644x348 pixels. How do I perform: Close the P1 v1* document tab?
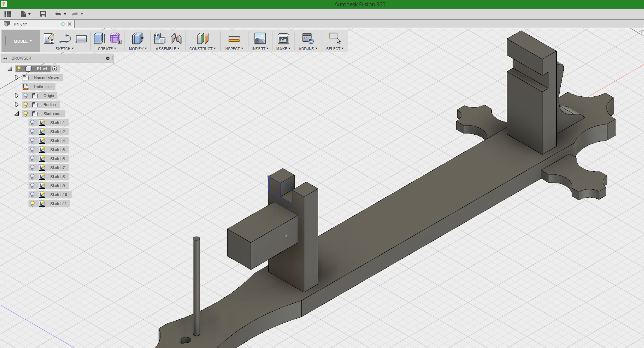pos(70,24)
